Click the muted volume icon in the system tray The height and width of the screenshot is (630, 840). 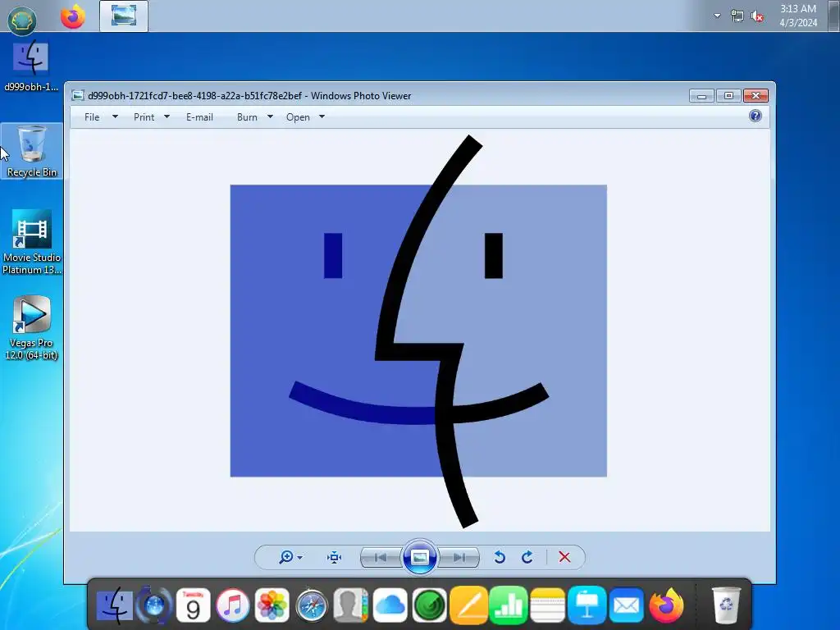coord(757,16)
